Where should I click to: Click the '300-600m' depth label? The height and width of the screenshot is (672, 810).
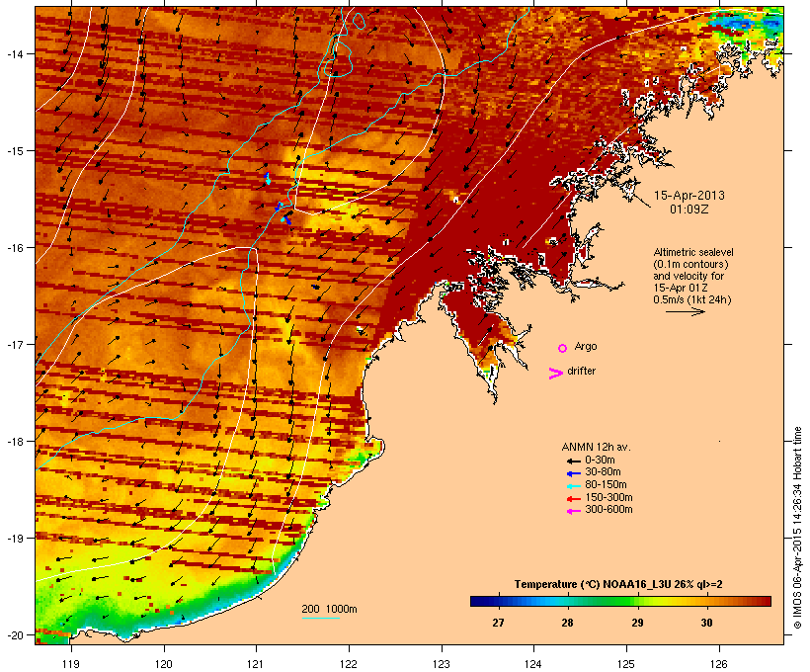[608, 510]
